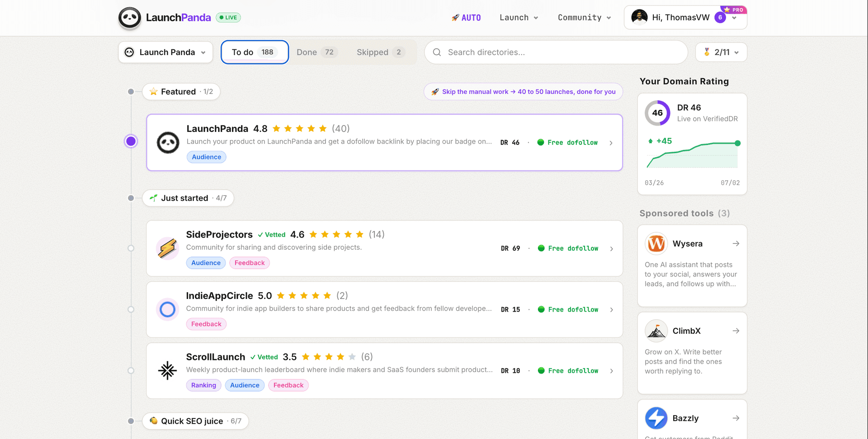Click the Vetted badge on SideProjectors
The width and height of the screenshot is (868, 439).
click(x=272, y=235)
